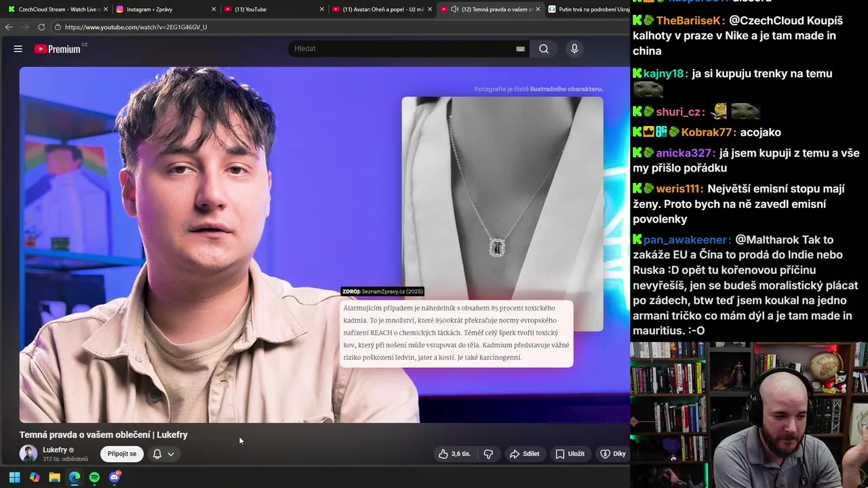Open Windows Start menu
Image resolution: width=868 pixels, height=488 pixels.
click(x=14, y=477)
